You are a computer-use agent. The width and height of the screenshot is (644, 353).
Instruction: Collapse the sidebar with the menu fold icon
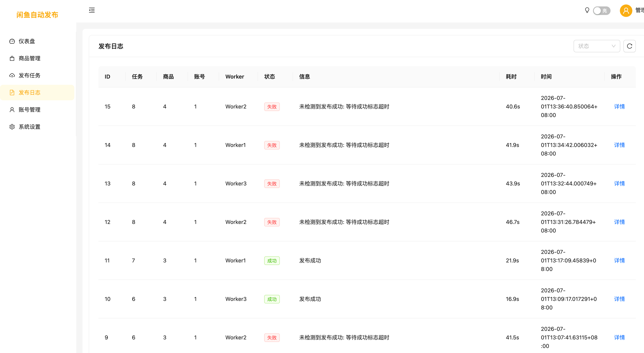coord(92,10)
